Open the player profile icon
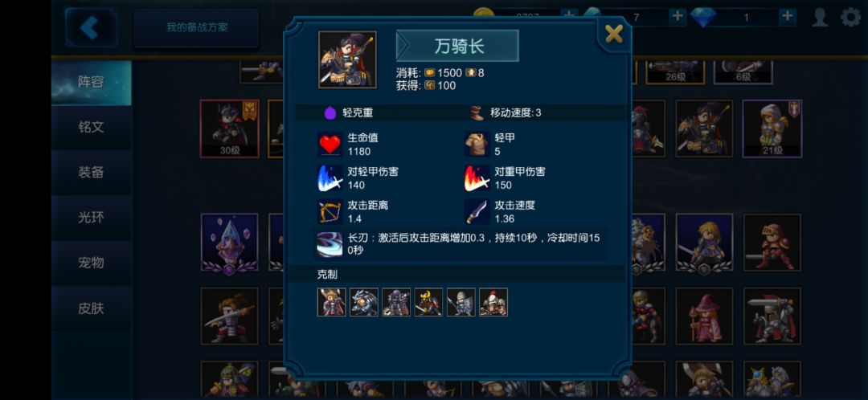 820,17
